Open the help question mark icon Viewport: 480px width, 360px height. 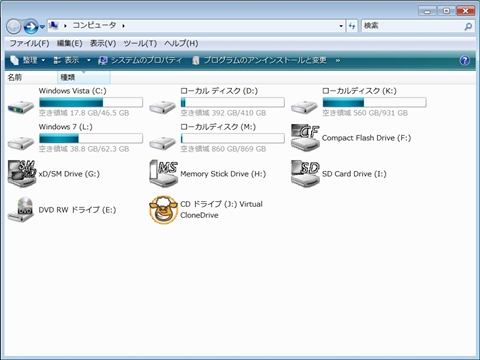[x=465, y=60]
